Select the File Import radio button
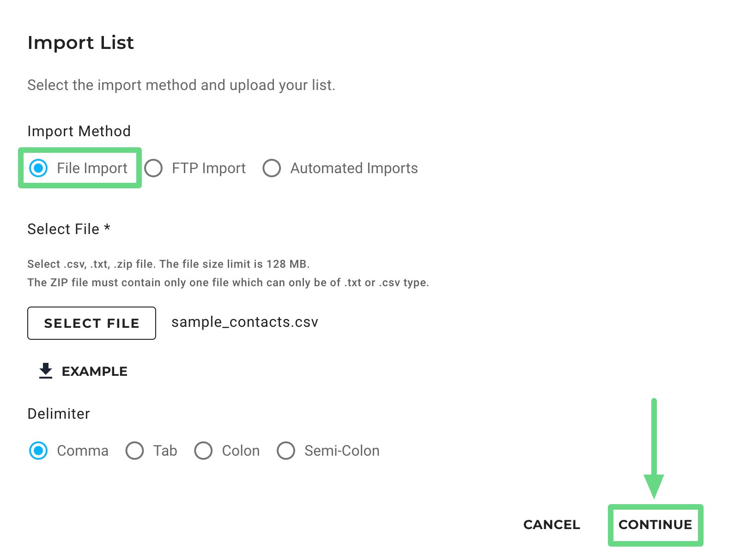This screenshot has height=560, width=734. coord(38,168)
